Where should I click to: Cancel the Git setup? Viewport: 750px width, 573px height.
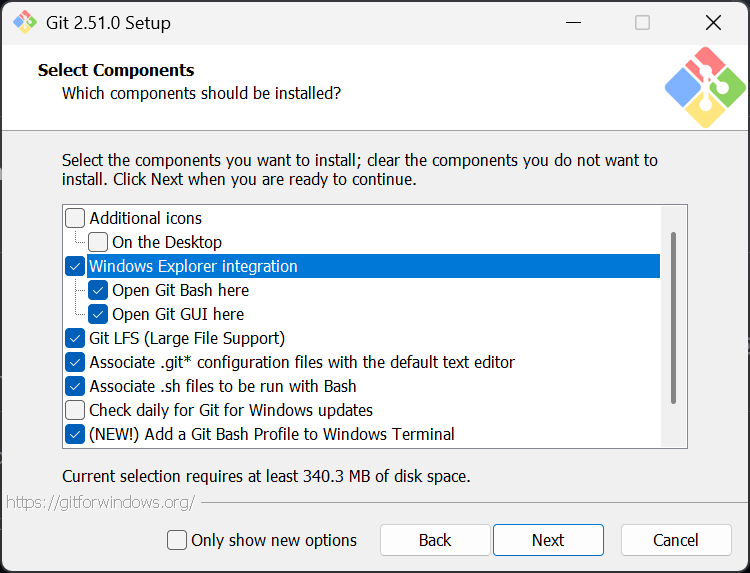point(676,540)
